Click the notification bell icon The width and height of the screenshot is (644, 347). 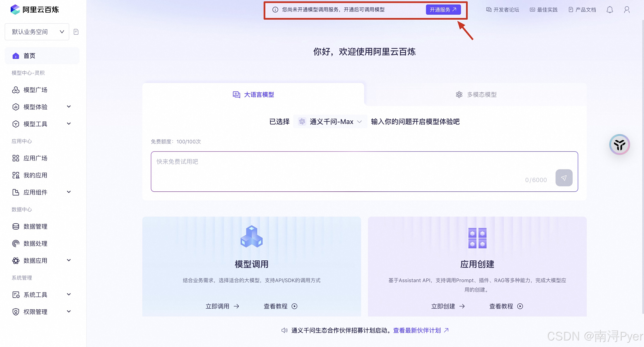(x=610, y=10)
